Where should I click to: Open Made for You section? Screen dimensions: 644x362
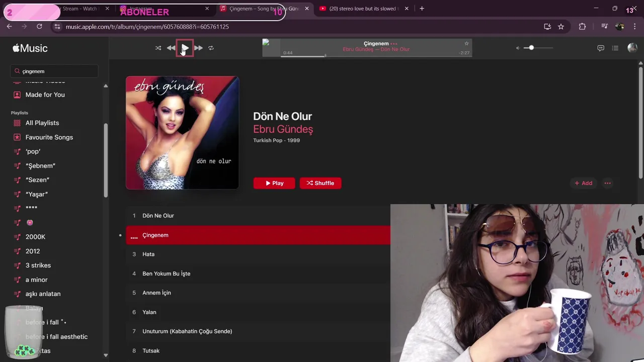pyautogui.click(x=45, y=95)
